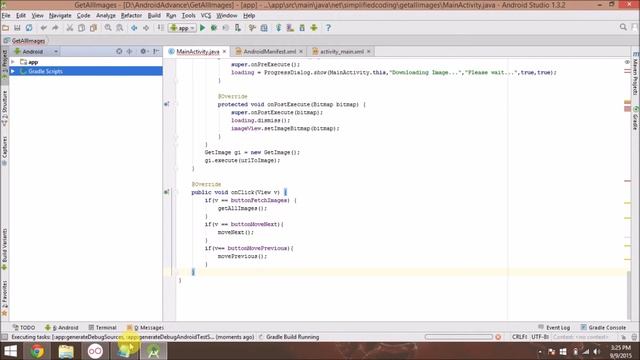Click the Make Project icon
Viewport: 640px width, 360px height.
(160, 28)
